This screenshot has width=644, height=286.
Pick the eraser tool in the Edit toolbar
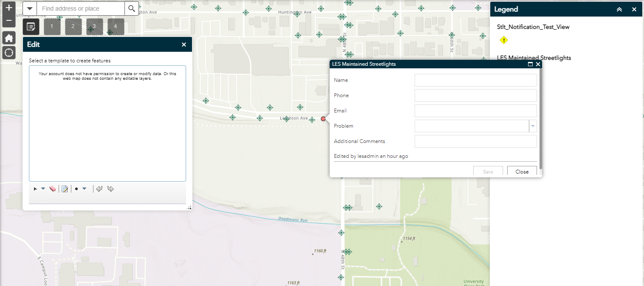point(53,189)
